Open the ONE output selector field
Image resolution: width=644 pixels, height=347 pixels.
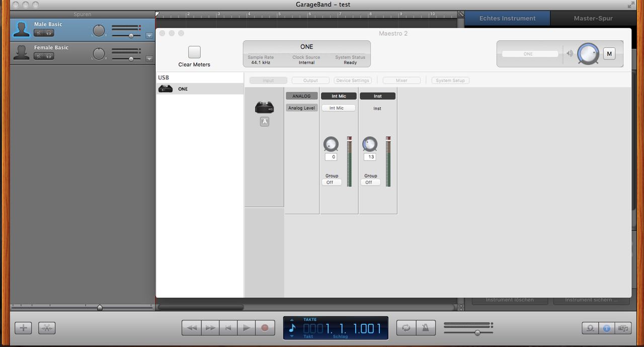530,54
